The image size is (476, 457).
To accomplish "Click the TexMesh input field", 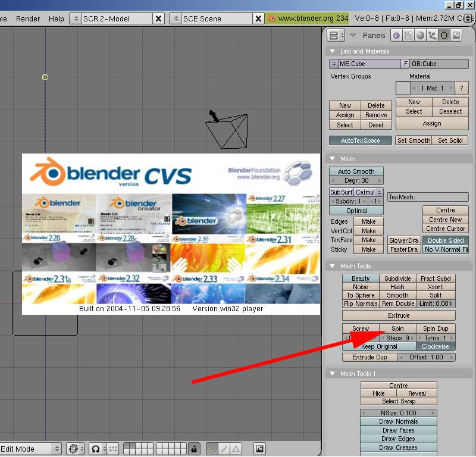I will tap(428, 197).
